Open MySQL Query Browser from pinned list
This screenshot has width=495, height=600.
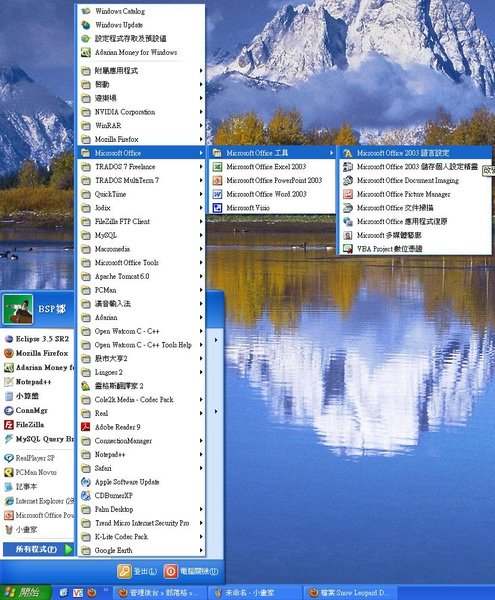click(x=37, y=439)
